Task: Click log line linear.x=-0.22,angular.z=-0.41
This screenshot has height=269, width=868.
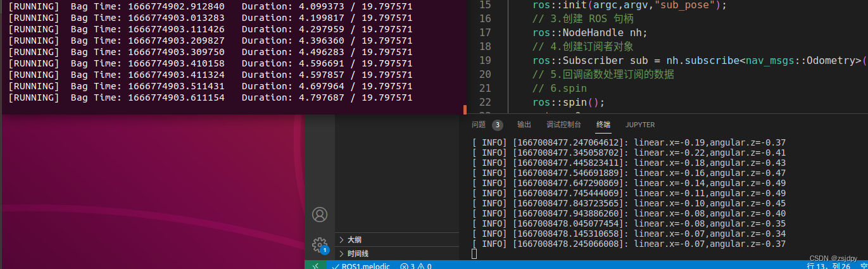Action: pyautogui.click(x=629, y=153)
